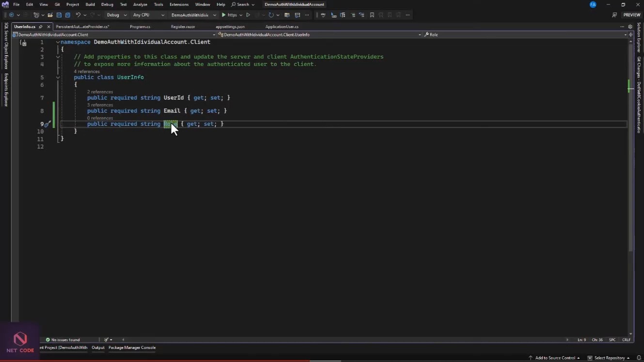Open the Package Manager Console tab
This screenshot has height=362, width=644.
click(132, 347)
